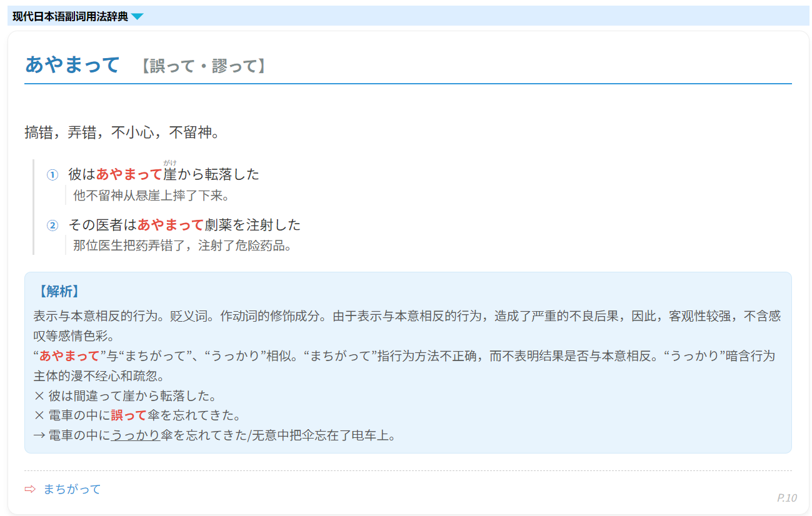Click the circled number ① example marker
This screenshot has width=812, height=516.
(x=53, y=175)
